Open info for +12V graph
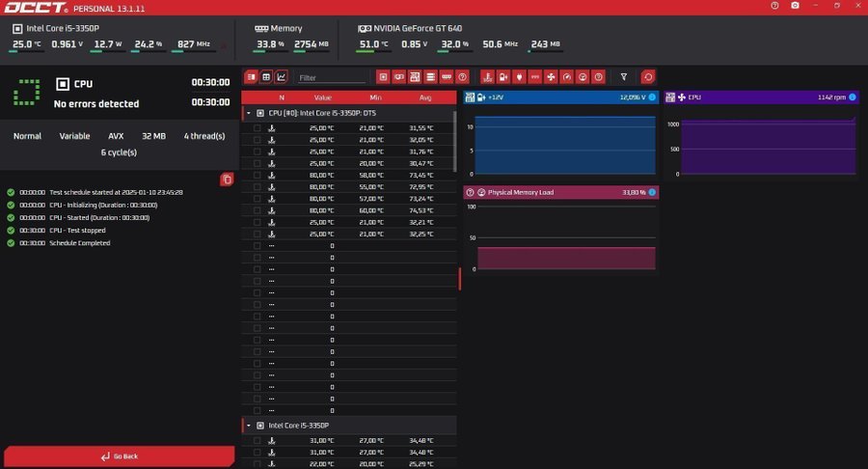 click(652, 97)
